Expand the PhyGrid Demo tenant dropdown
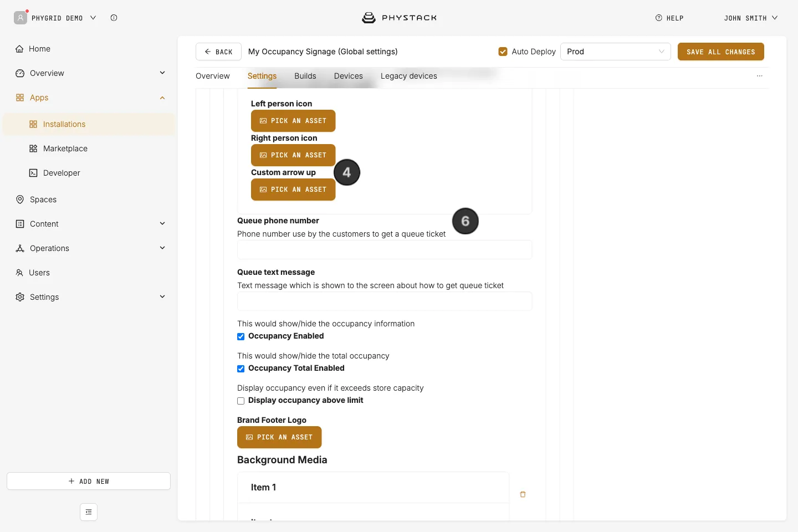This screenshot has height=532, width=798. (93, 18)
